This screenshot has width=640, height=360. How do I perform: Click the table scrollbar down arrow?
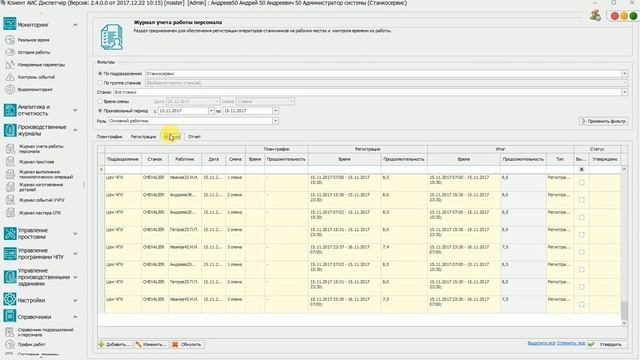(x=624, y=323)
